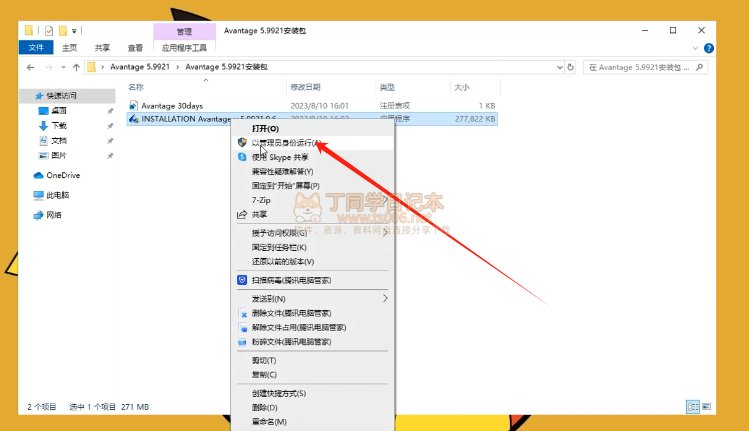Select 网络 in the navigation pane

(54, 215)
